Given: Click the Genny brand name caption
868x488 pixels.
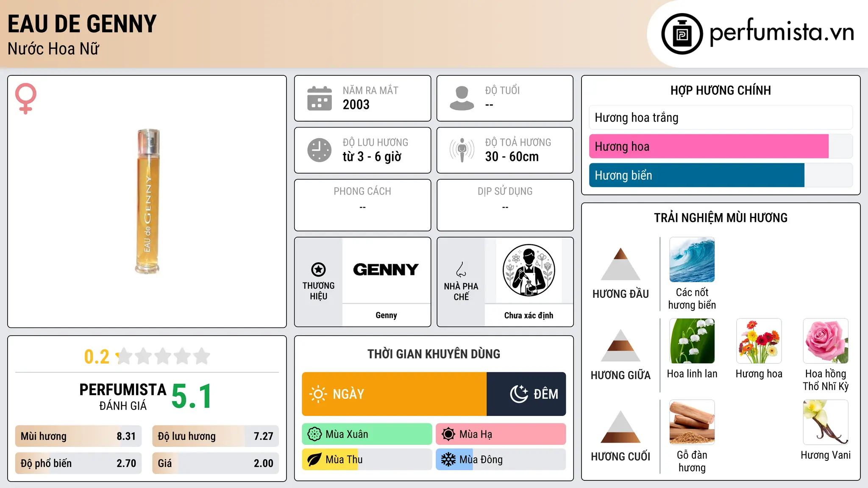Looking at the screenshot, I should point(386,315).
